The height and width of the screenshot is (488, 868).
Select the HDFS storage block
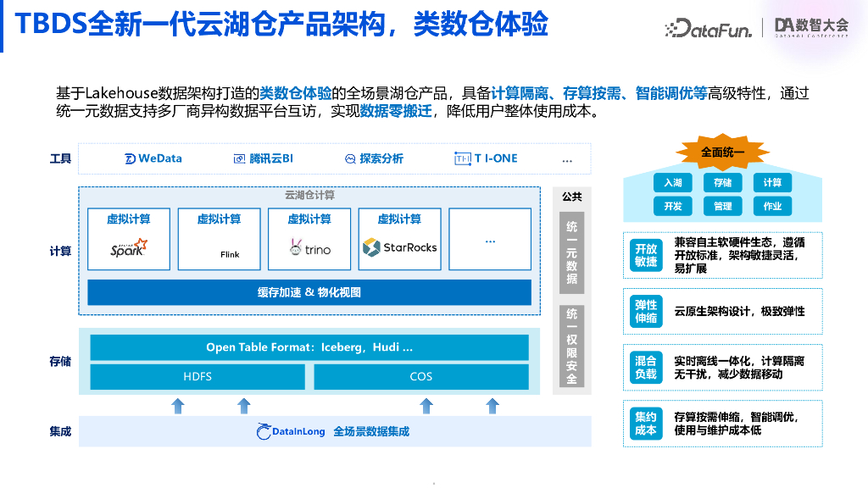click(x=197, y=376)
